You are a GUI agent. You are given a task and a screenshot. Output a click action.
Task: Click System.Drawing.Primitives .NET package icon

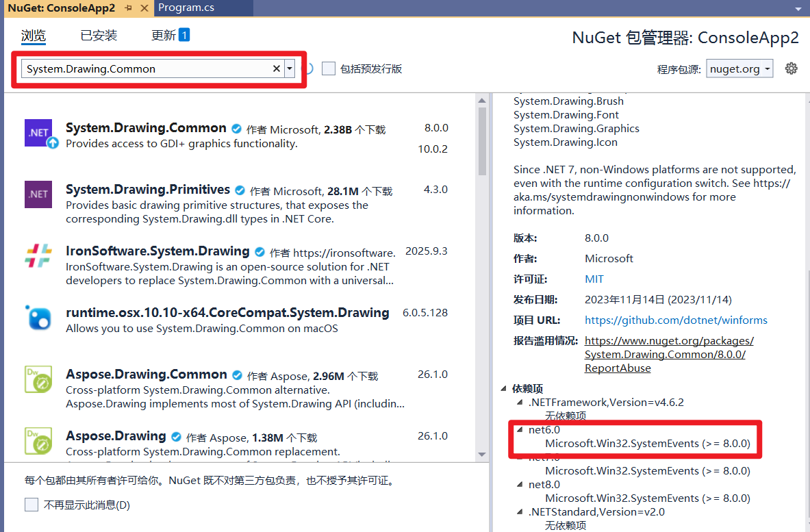click(x=38, y=194)
